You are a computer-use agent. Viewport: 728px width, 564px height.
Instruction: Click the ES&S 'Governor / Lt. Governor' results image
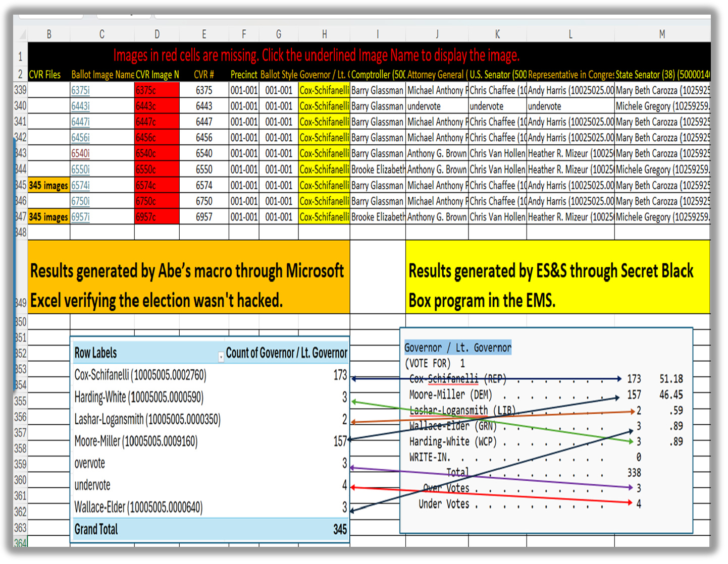coord(546,430)
